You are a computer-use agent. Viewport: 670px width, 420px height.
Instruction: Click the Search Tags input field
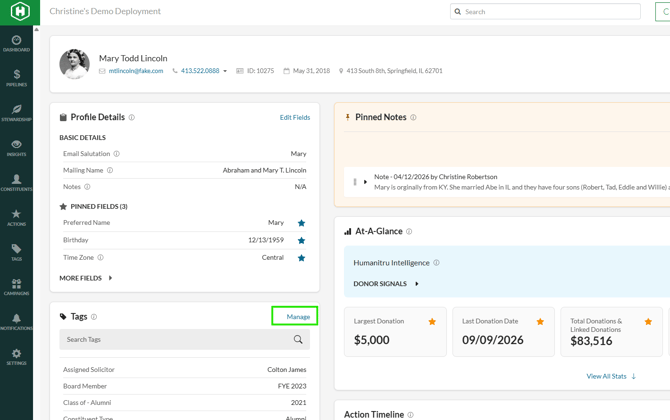click(185, 340)
